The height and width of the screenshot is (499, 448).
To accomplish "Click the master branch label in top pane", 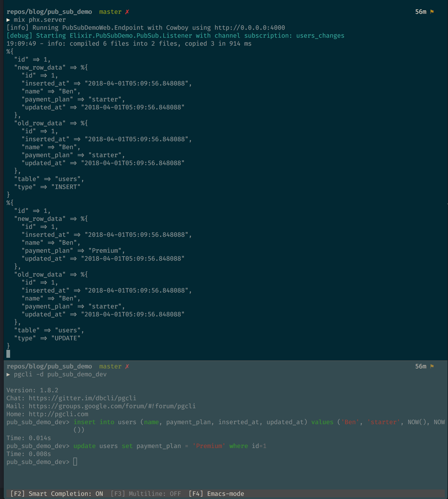I will pyautogui.click(x=110, y=12).
